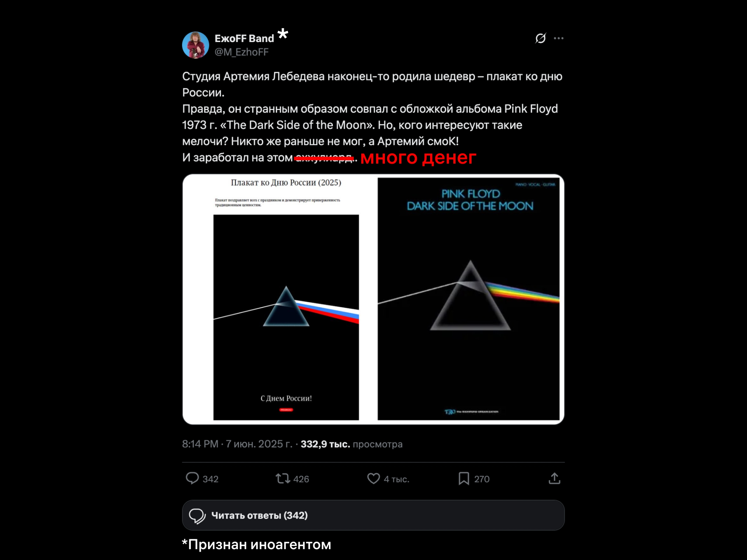Click the ЕжоFF Band profile avatar
The height and width of the screenshot is (560, 747).
[196, 45]
